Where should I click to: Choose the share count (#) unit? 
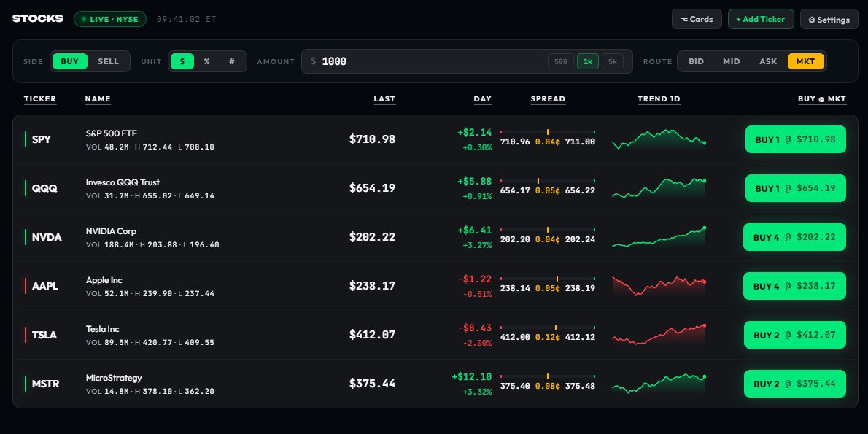point(232,61)
